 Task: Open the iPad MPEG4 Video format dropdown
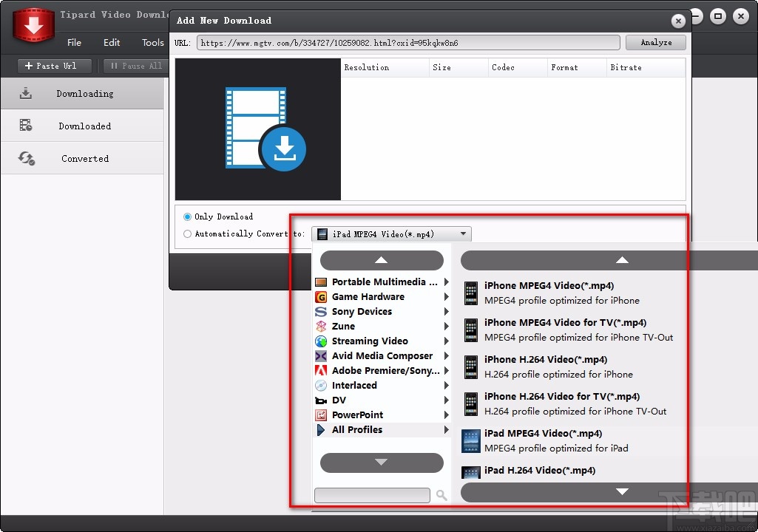[x=390, y=234]
